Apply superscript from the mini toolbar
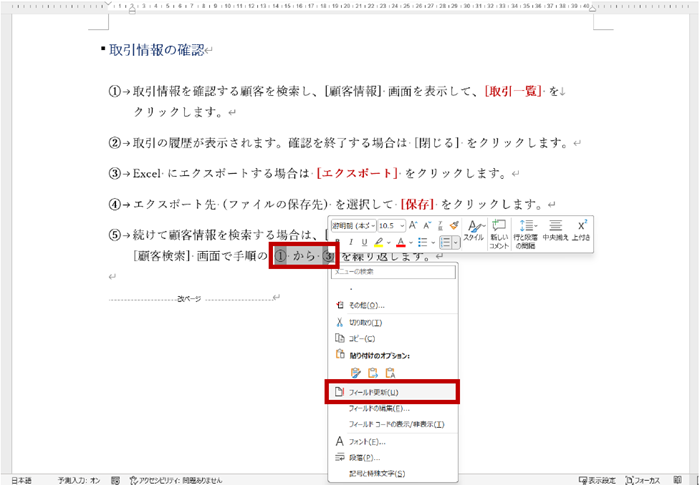Image resolution: width=700 pixels, height=485 pixels. (x=582, y=230)
